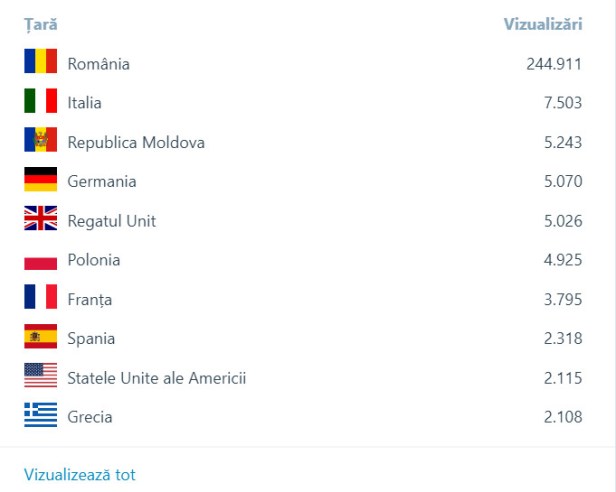Click the Grecia country label

[89, 417]
